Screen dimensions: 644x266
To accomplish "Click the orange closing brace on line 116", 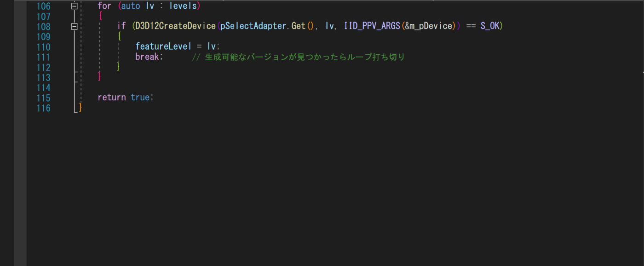I will [x=80, y=107].
